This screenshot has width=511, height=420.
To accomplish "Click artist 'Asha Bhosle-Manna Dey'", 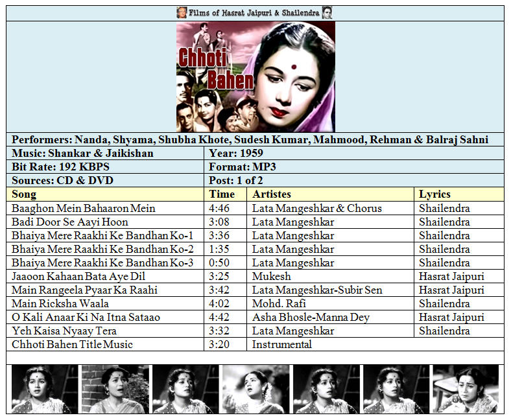I will click(311, 318).
